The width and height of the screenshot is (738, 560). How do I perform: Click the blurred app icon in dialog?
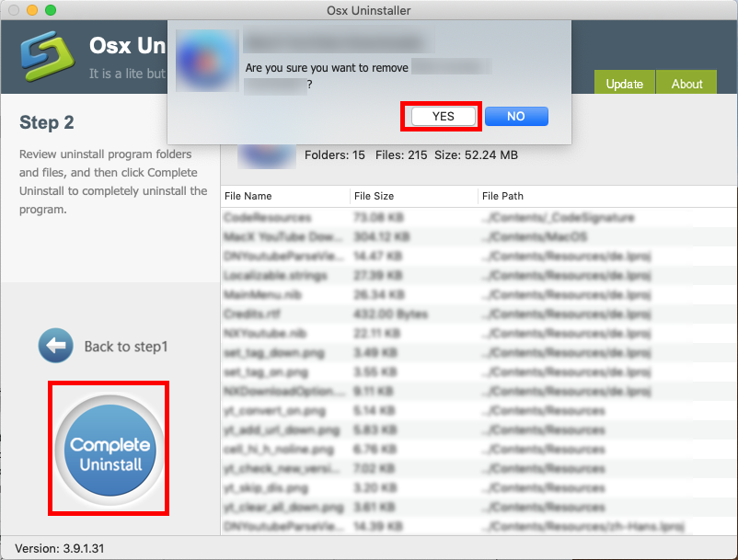click(206, 60)
